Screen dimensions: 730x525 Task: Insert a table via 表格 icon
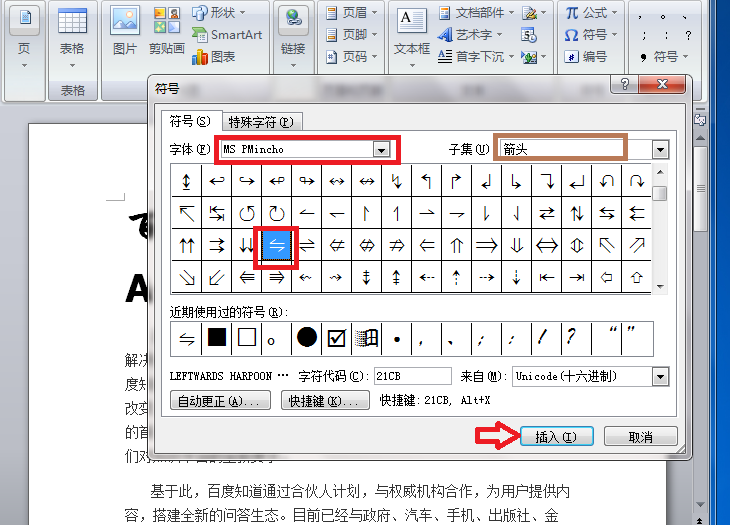point(72,37)
